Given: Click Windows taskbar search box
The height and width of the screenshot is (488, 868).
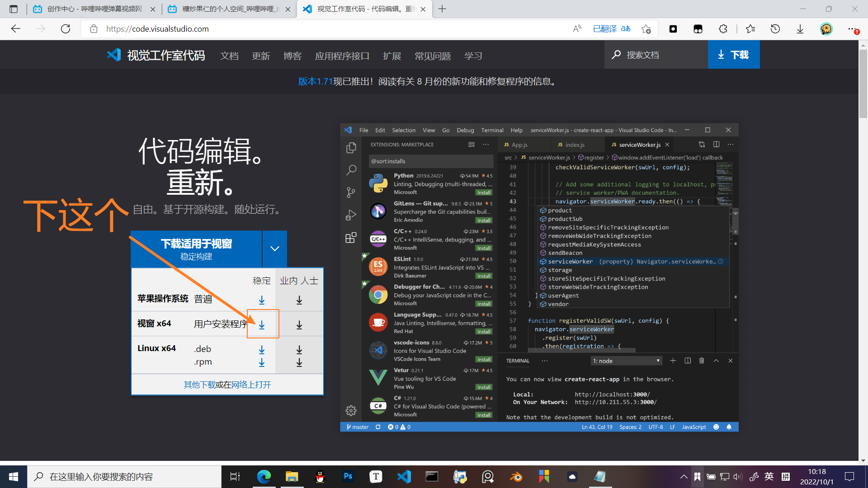Looking at the screenshot, I should coord(124,477).
